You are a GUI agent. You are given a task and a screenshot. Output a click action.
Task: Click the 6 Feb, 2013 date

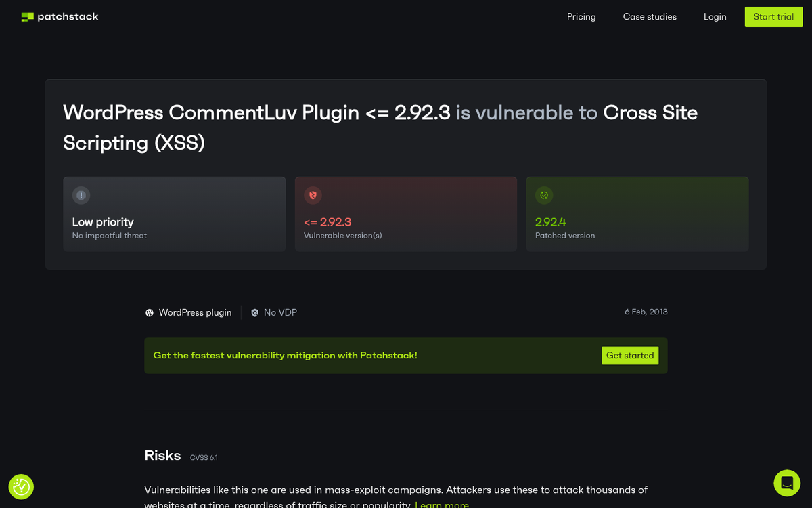click(x=646, y=312)
